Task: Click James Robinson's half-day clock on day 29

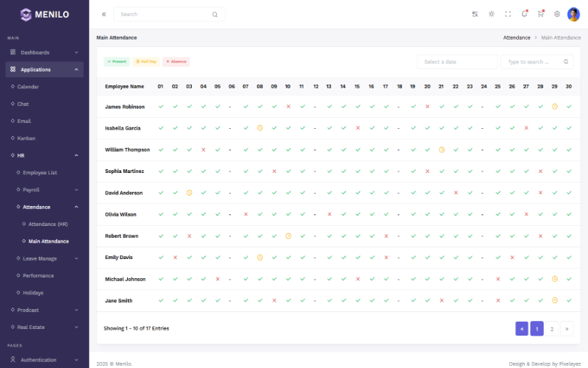Action: pyautogui.click(x=555, y=107)
